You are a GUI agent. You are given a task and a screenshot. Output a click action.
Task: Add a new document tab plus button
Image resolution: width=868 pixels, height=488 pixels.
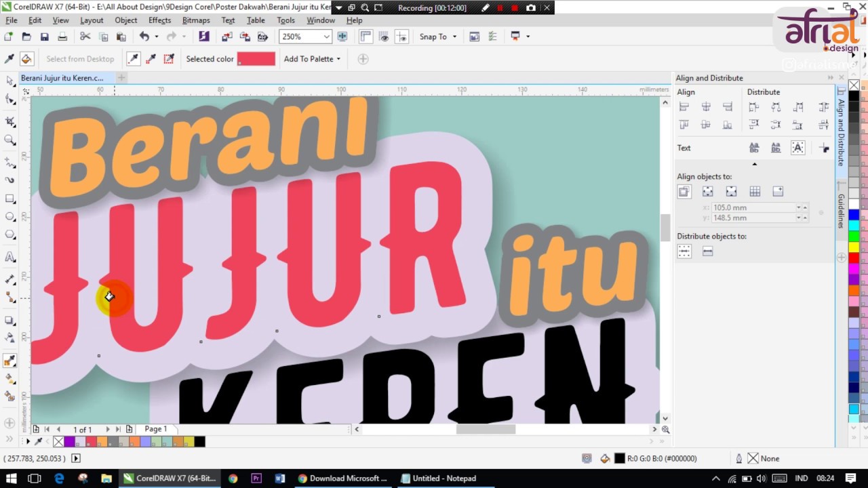[x=121, y=78]
